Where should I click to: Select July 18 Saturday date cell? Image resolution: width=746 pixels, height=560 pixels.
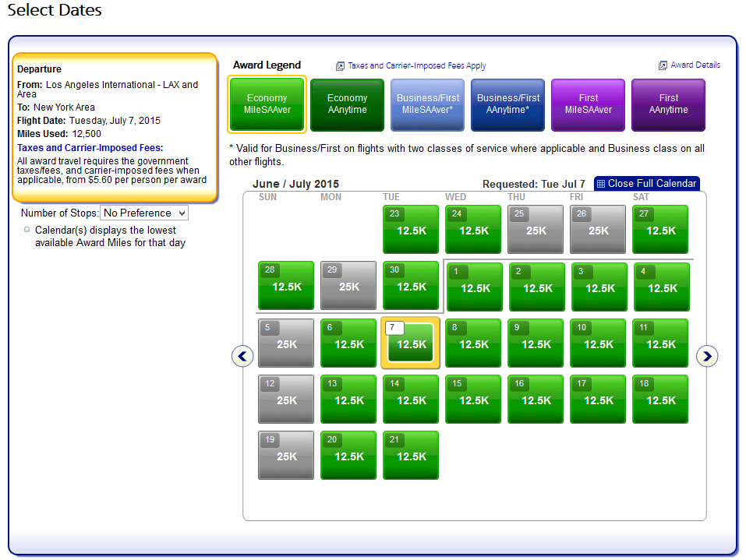click(x=660, y=400)
